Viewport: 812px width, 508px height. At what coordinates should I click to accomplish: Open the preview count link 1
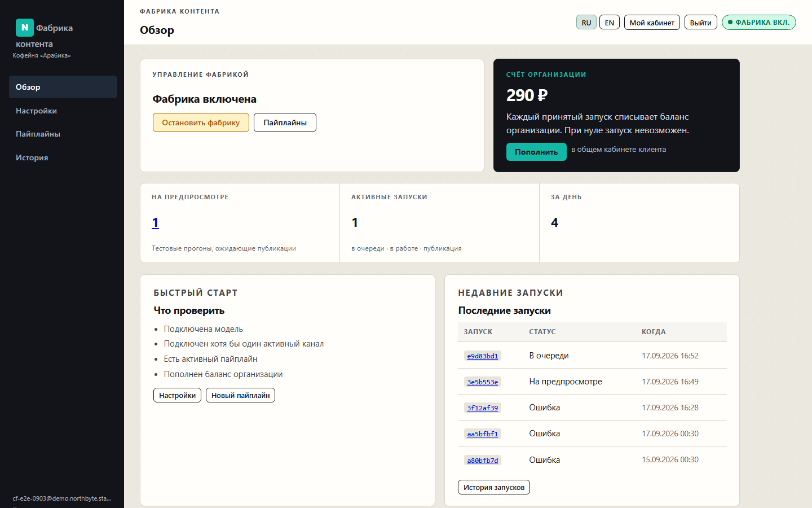click(x=156, y=222)
